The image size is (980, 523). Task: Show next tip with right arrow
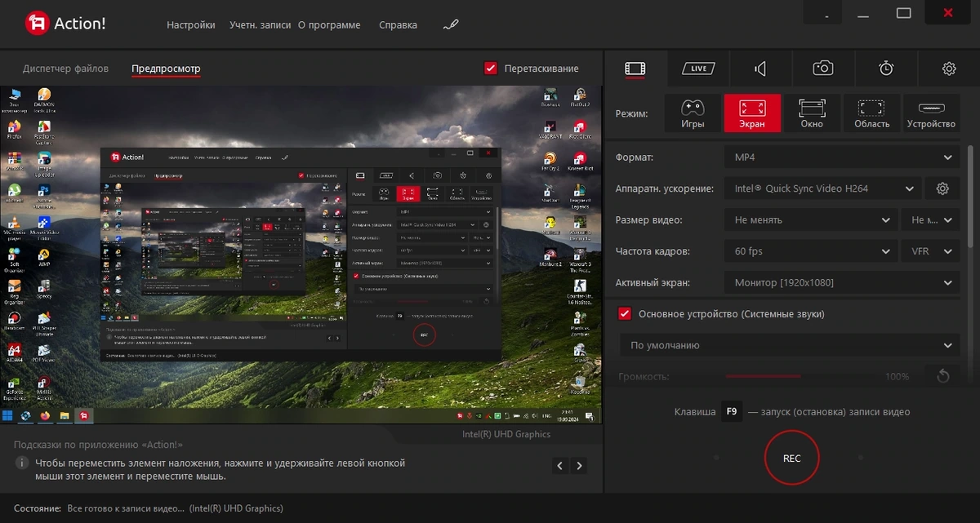click(579, 466)
